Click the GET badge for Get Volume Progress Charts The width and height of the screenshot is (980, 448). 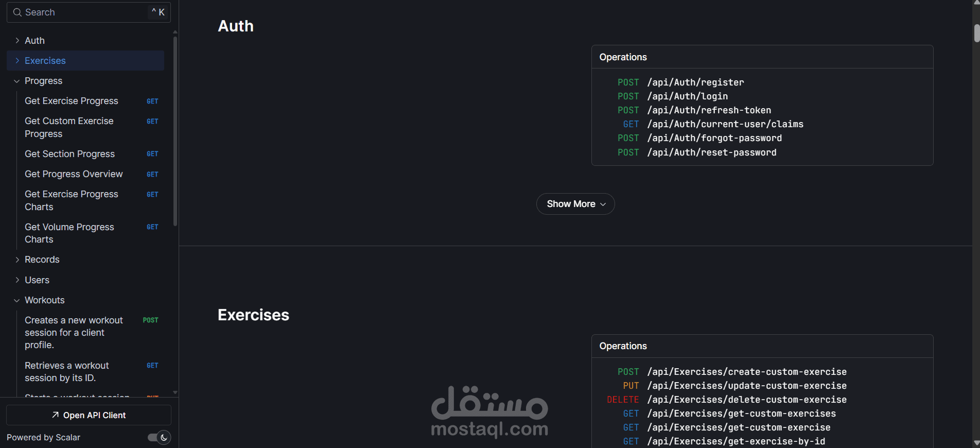coord(152,227)
